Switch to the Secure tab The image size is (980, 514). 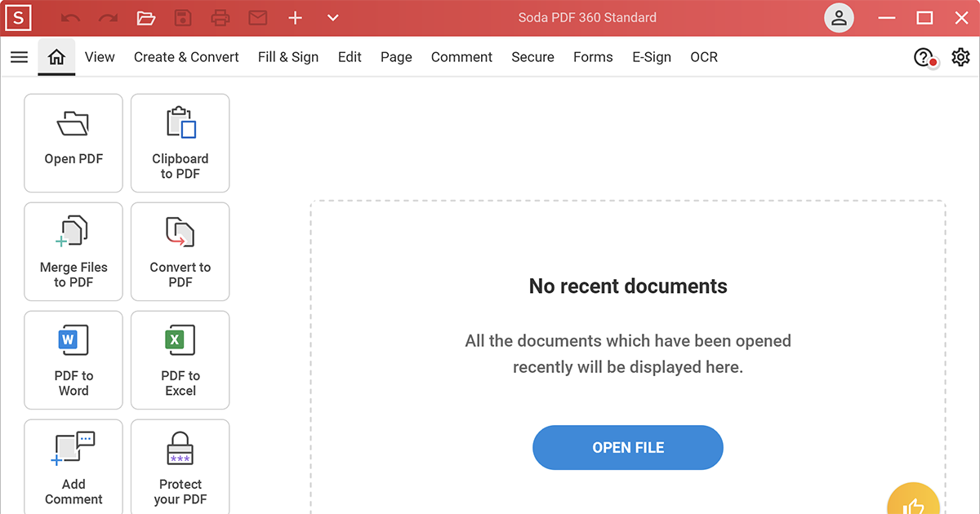pos(532,57)
